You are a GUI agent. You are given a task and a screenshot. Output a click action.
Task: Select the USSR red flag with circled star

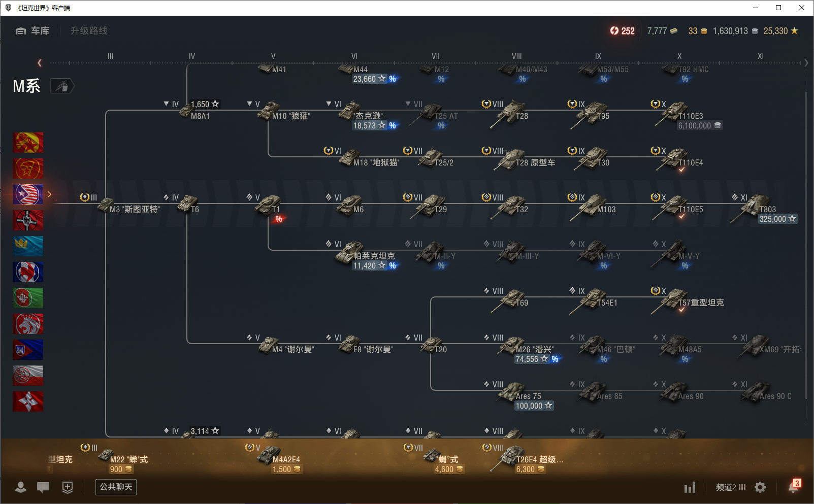(28, 169)
